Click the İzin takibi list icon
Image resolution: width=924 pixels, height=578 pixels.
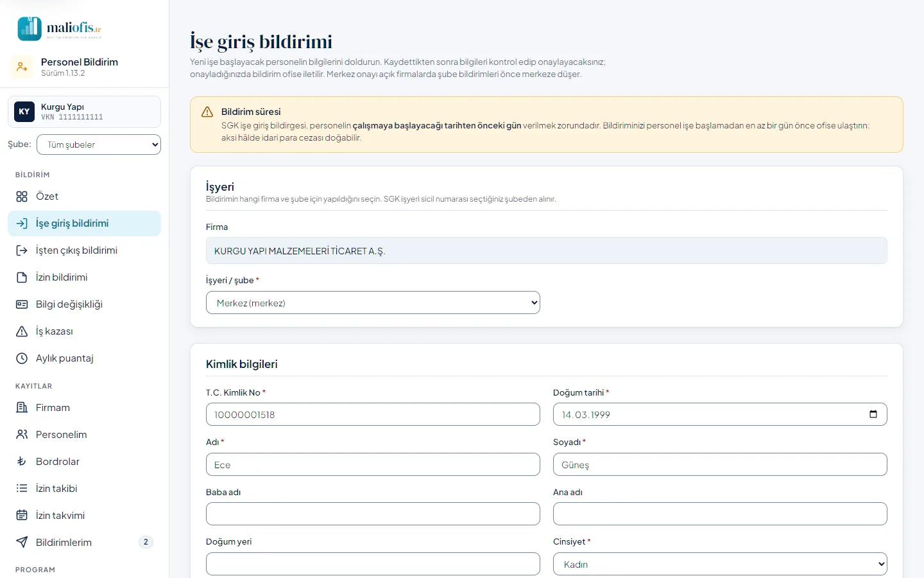(x=22, y=489)
